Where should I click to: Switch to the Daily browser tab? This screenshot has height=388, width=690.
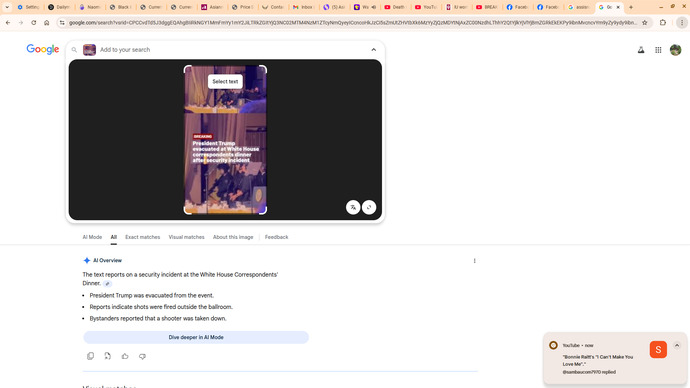coord(59,7)
